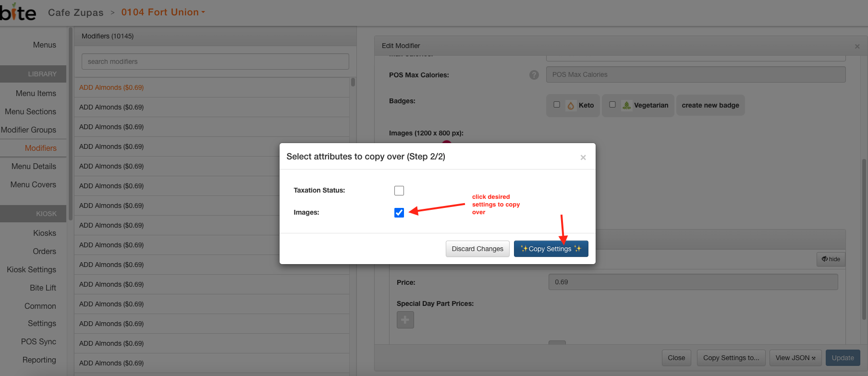Image resolution: width=868 pixels, height=376 pixels.
Task: Go to Kiosk Settings in sidebar
Action: 32,269
